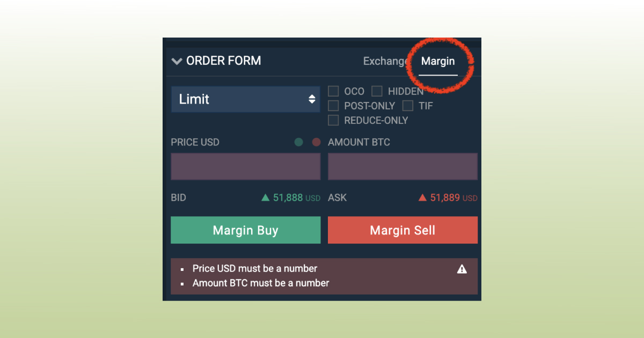
Task: Click the up-down arrows on the Limit selector
Action: point(312,99)
